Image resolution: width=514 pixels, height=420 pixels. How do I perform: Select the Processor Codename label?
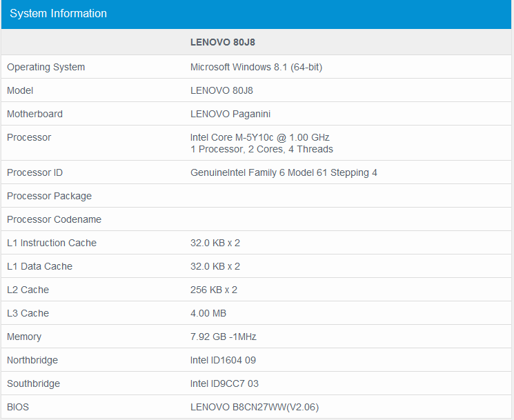(54, 219)
